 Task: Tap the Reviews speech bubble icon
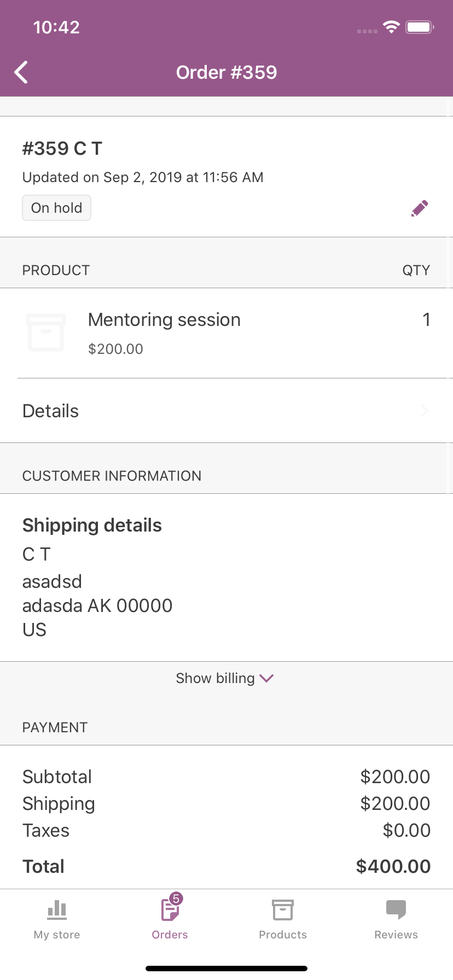(396, 909)
